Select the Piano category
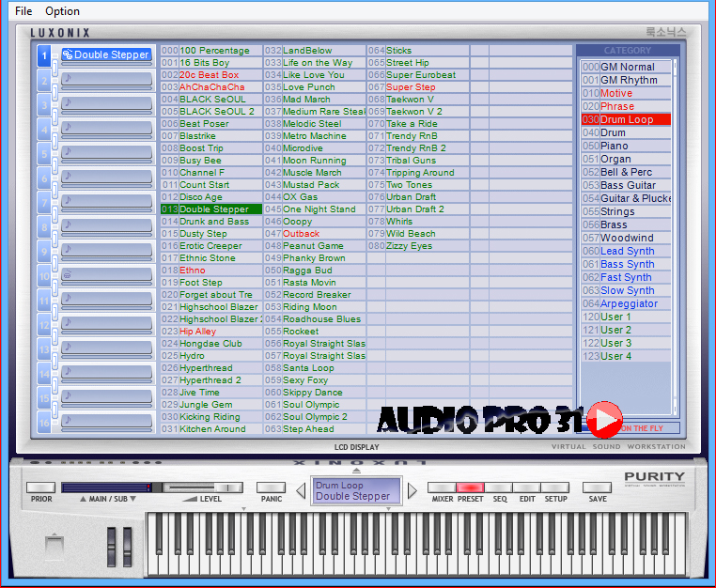 pyautogui.click(x=626, y=146)
